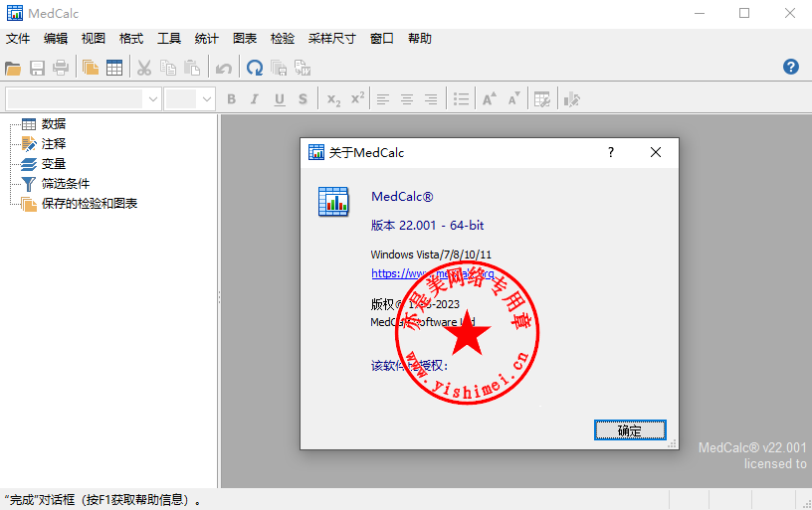Open the 视图 menu
Screen dimensions: 812x510
pyautogui.click(x=94, y=39)
